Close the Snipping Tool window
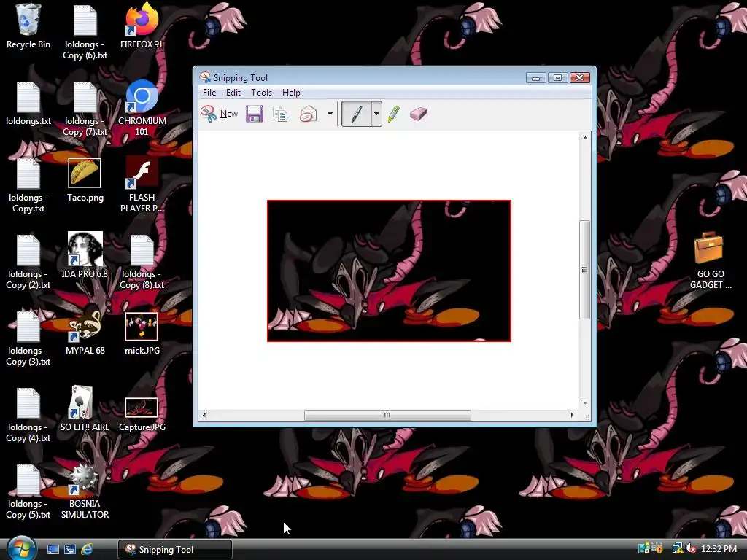The image size is (747, 560). pyautogui.click(x=580, y=77)
